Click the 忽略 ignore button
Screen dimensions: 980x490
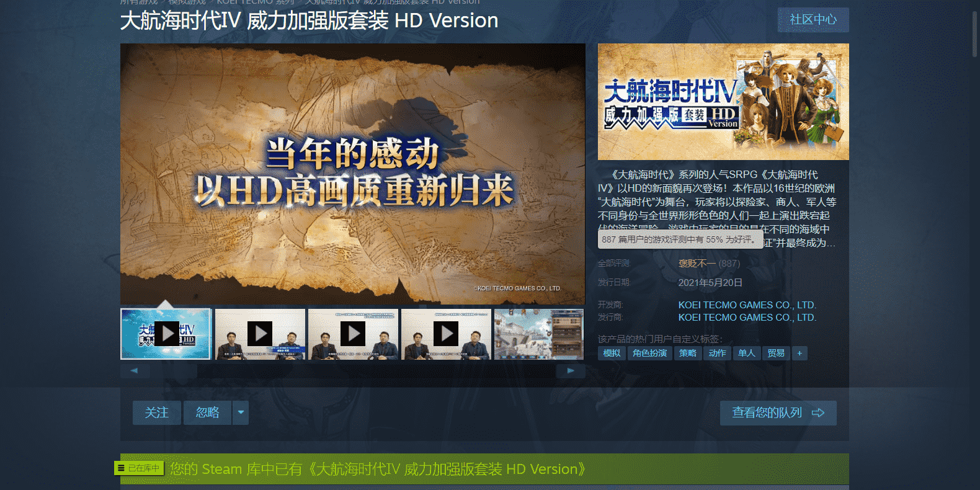click(208, 412)
